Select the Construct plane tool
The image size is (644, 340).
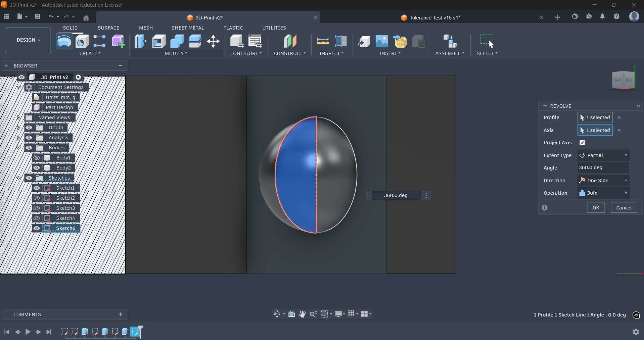(x=290, y=41)
